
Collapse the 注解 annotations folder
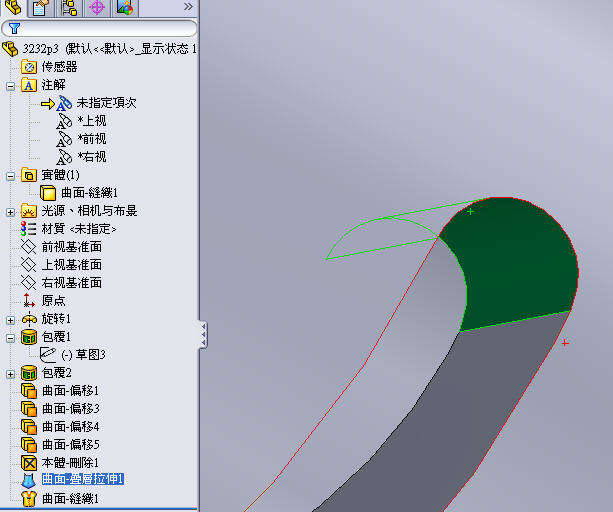point(10,86)
